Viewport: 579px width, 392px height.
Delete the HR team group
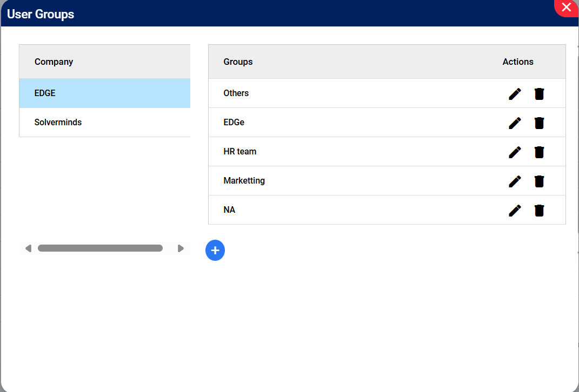click(x=539, y=152)
